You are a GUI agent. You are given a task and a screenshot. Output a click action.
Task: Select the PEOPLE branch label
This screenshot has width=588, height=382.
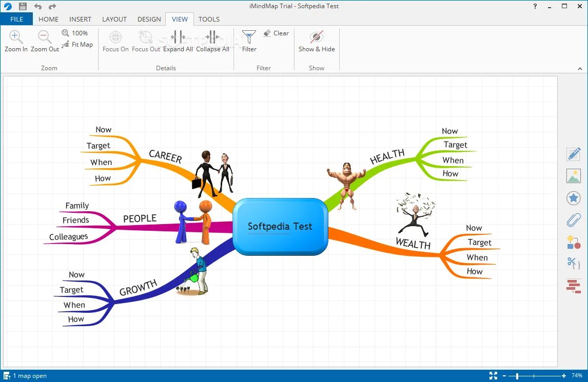click(140, 218)
